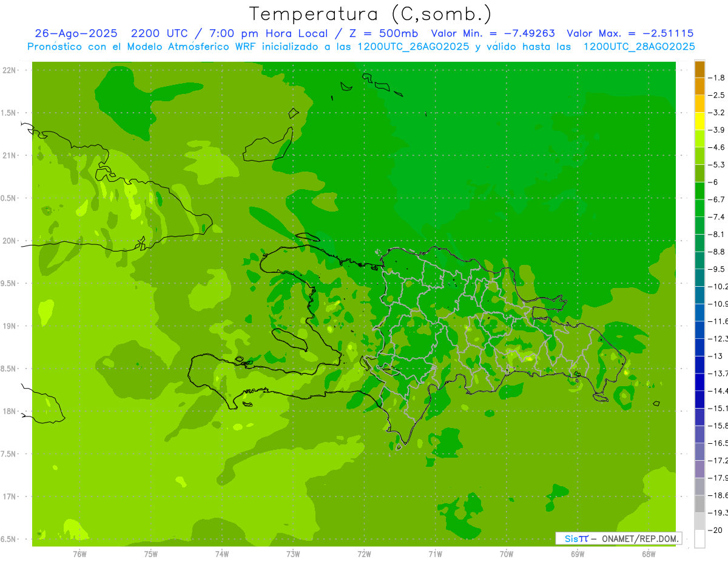Click 'Valor Max. = -2.51115' value
The height and width of the screenshot is (562, 728).
[630, 34]
